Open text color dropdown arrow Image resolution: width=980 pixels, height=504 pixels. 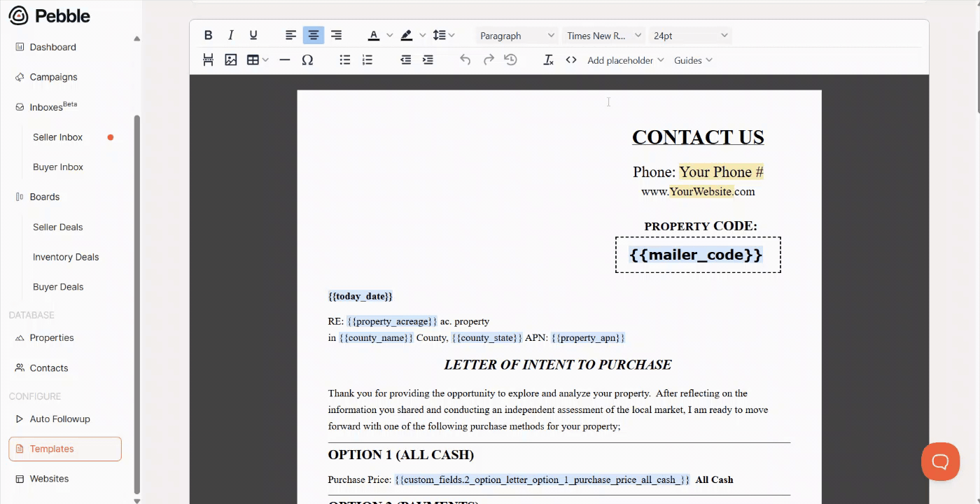[x=389, y=36]
